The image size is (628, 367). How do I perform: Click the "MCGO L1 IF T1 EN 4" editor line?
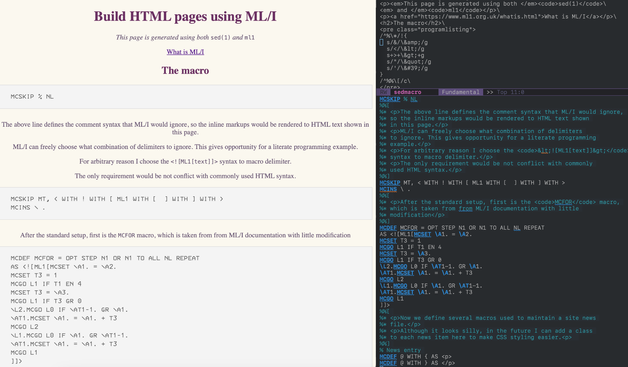click(x=410, y=247)
